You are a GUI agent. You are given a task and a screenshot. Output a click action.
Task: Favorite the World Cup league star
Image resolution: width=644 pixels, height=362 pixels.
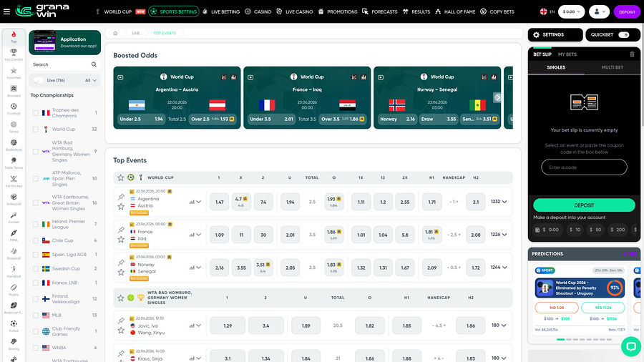coord(120,177)
